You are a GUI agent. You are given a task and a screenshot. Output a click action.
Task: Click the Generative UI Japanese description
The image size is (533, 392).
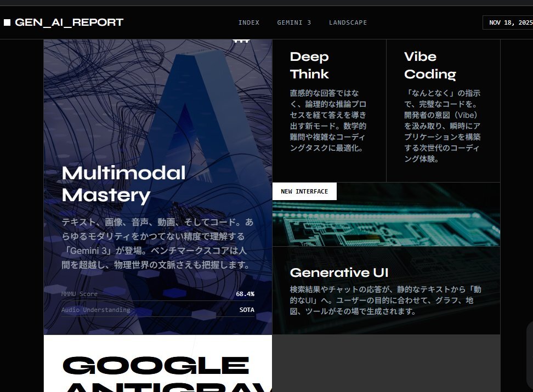[385, 300]
